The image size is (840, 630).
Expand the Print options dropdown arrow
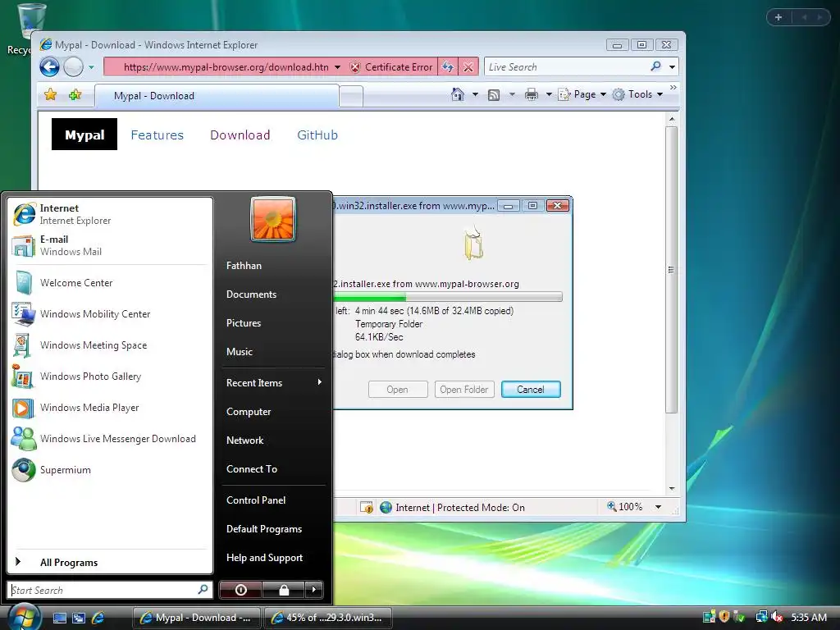549,95
